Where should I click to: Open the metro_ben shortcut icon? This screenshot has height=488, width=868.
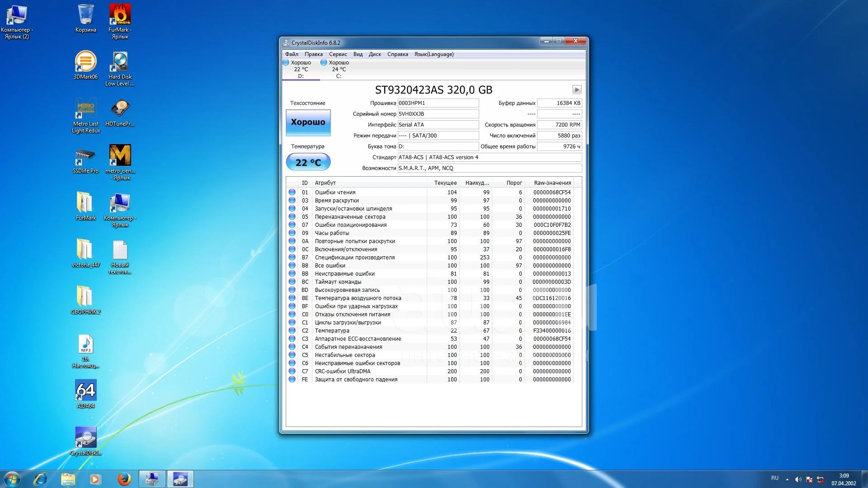pyautogui.click(x=120, y=162)
